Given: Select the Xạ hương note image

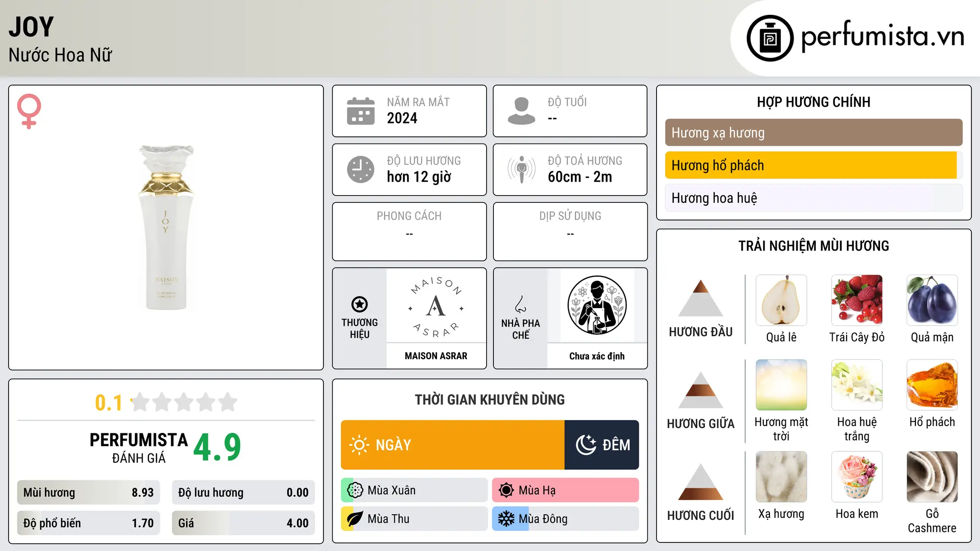Looking at the screenshot, I should [x=781, y=477].
